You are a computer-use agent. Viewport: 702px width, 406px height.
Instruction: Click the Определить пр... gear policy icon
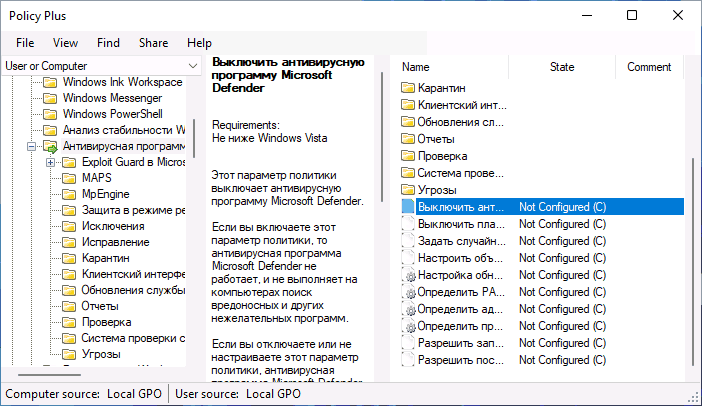click(x=409, y=326)
